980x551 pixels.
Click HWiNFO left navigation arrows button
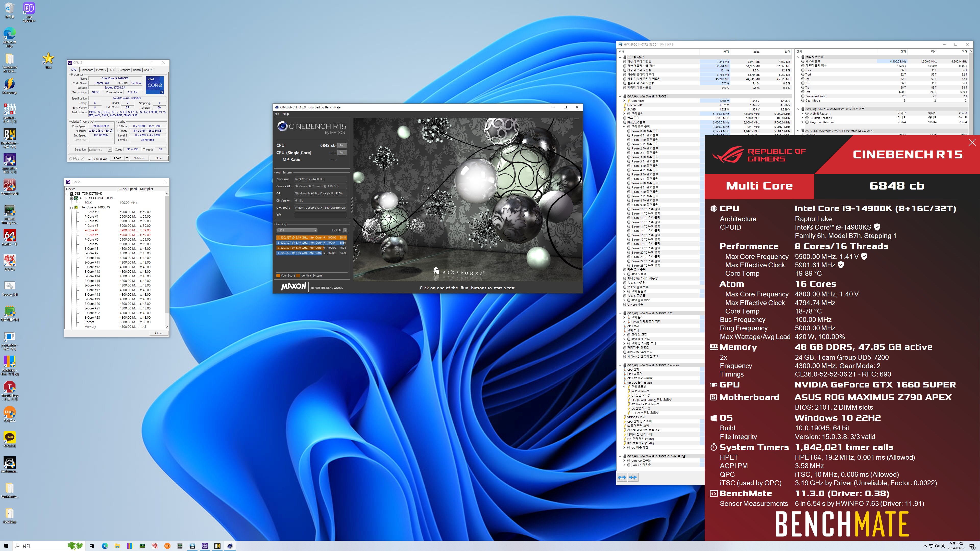point(622,477)
